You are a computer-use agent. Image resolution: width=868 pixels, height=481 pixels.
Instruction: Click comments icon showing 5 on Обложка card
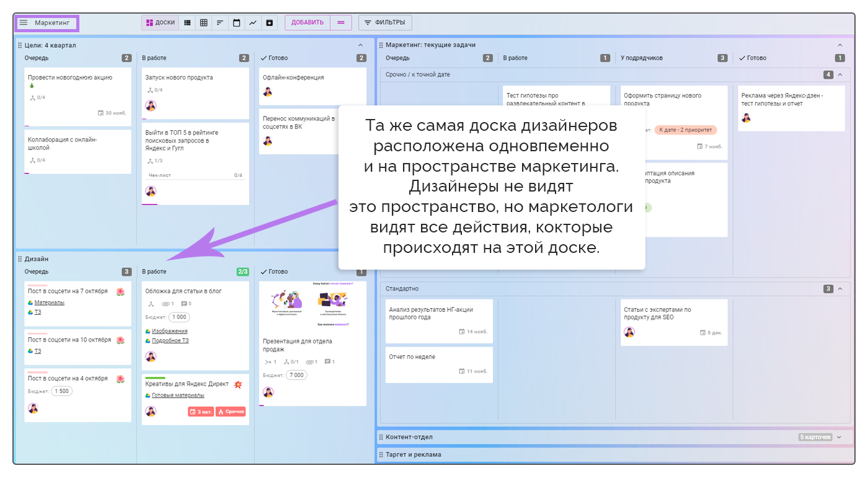pyautogui.click(x=186, y=304)
